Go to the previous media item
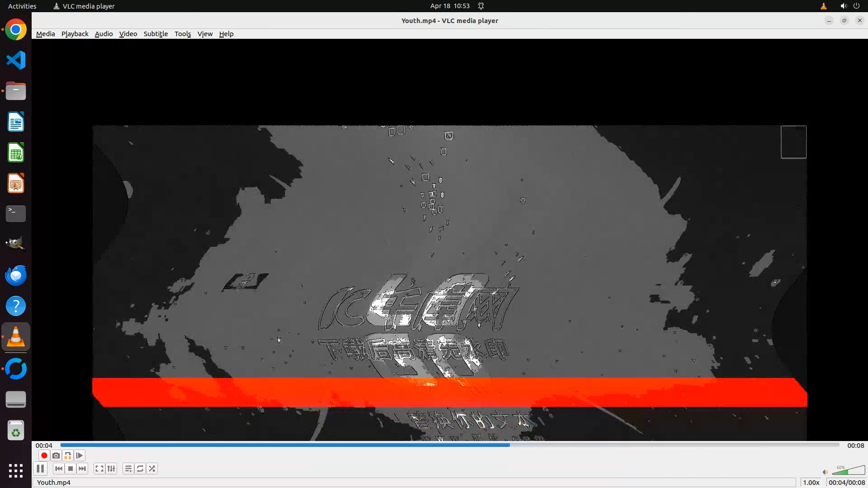Screen dimensions: 868x488 click(x=59, y=469)
